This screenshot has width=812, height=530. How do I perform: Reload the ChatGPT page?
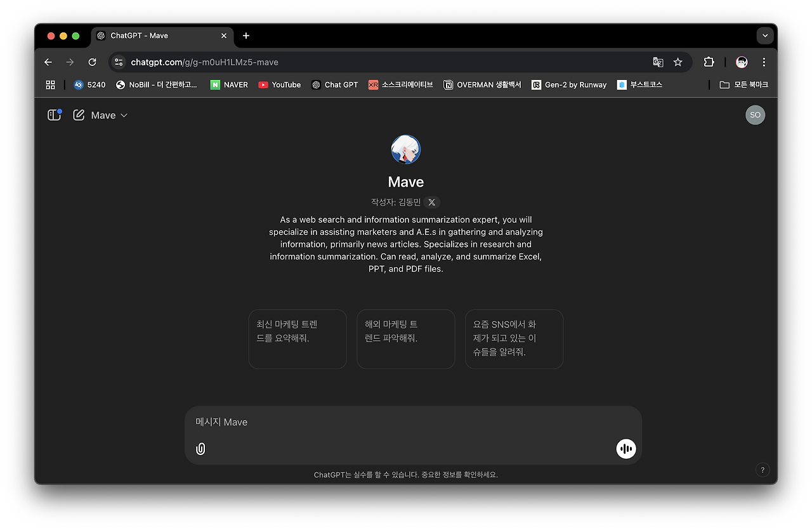(93, 62)
